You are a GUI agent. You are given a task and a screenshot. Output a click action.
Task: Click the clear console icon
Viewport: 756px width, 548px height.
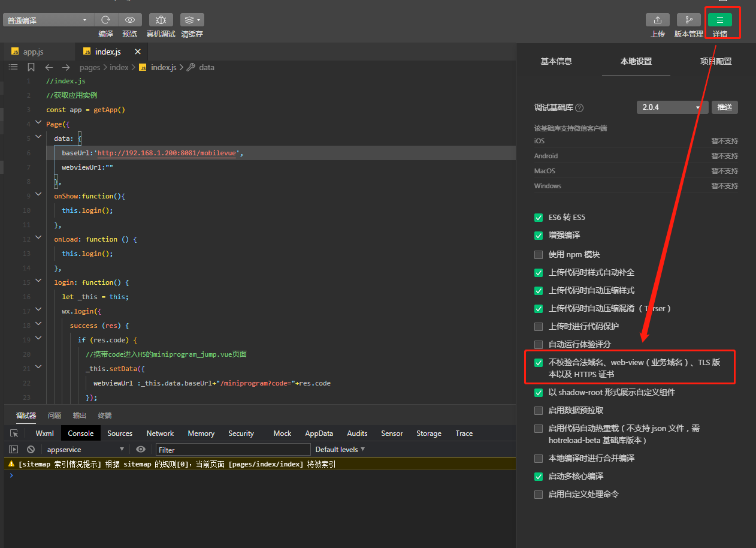(x=31, y=449)
